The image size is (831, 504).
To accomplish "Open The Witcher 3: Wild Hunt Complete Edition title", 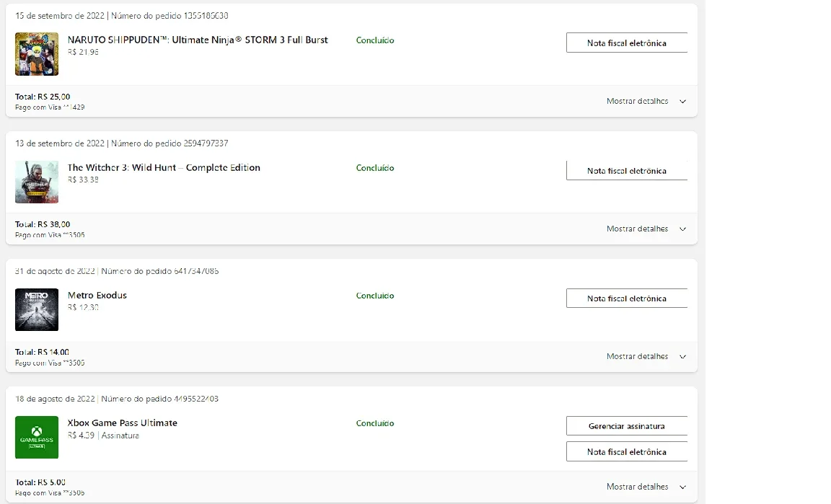I will tap(164, 167).
